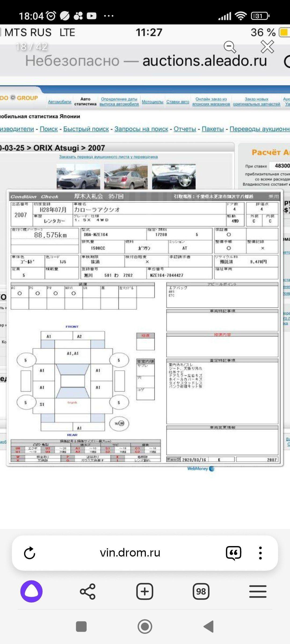Screen dimensions: 290x644
Task: Tap the S1 mark on car diagram
Action: pos(42,404)
